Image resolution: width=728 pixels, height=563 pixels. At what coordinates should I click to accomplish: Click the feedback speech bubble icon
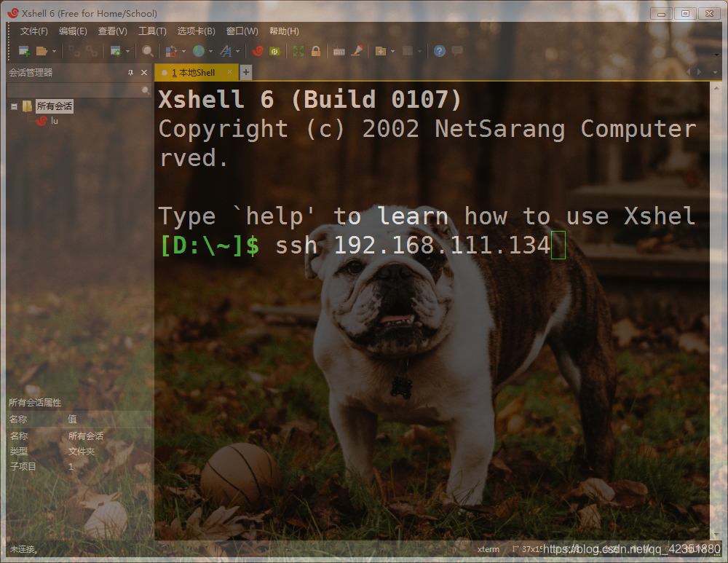click(457, 51)
